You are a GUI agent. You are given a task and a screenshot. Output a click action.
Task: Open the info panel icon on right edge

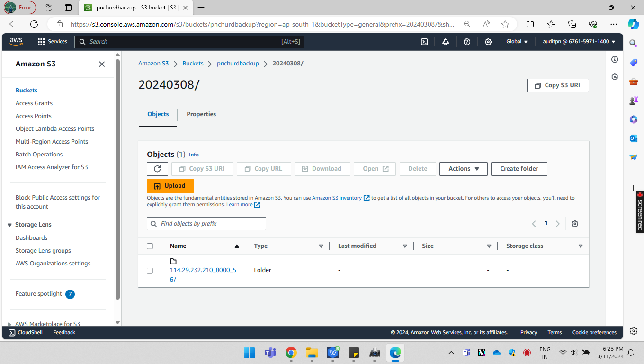[615, 59]
